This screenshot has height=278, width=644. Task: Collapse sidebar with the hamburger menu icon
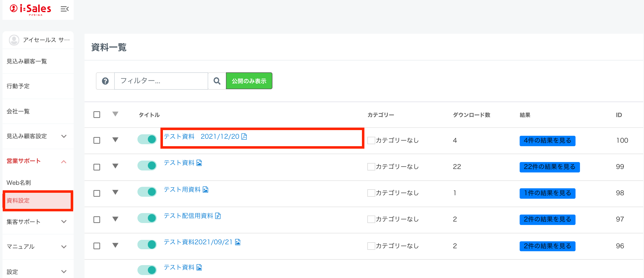tap(65, 9)
